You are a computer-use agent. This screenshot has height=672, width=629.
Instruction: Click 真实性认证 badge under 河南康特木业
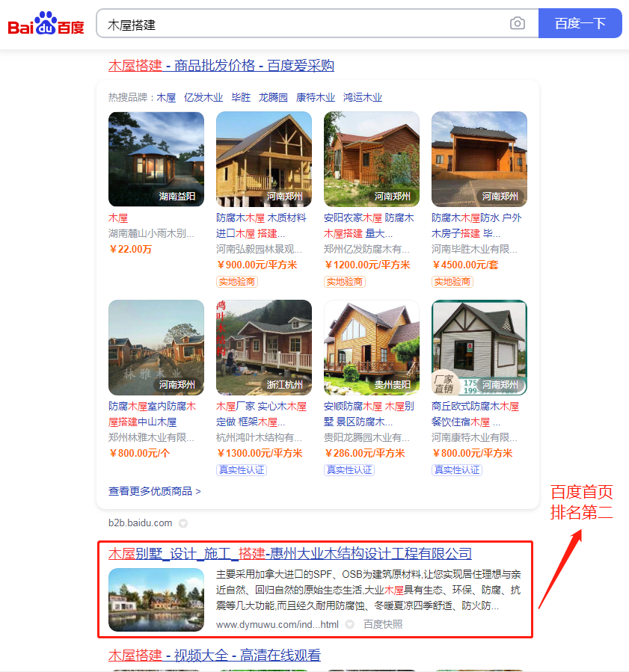[457, 470]
